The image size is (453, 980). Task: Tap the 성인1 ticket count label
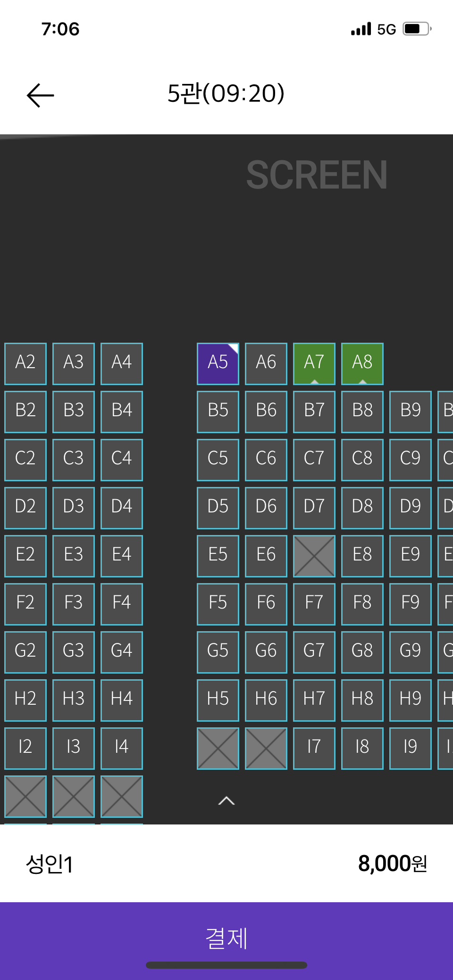coord(50,864)
